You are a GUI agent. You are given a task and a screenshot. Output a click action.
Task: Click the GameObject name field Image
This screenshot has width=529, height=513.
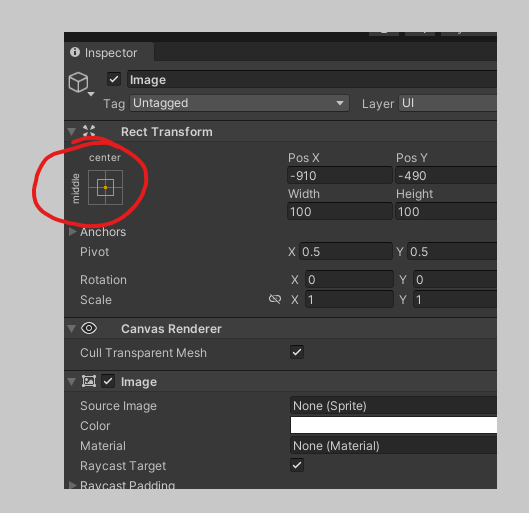point(312,80)
